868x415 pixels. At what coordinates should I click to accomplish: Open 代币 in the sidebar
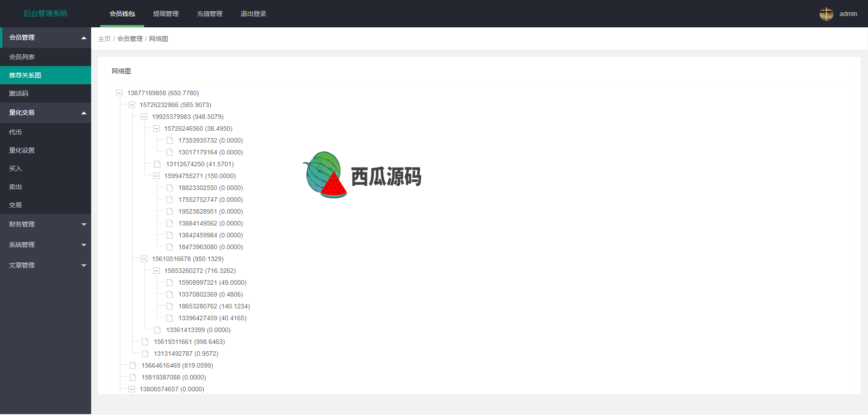click(x=46, y=132)
